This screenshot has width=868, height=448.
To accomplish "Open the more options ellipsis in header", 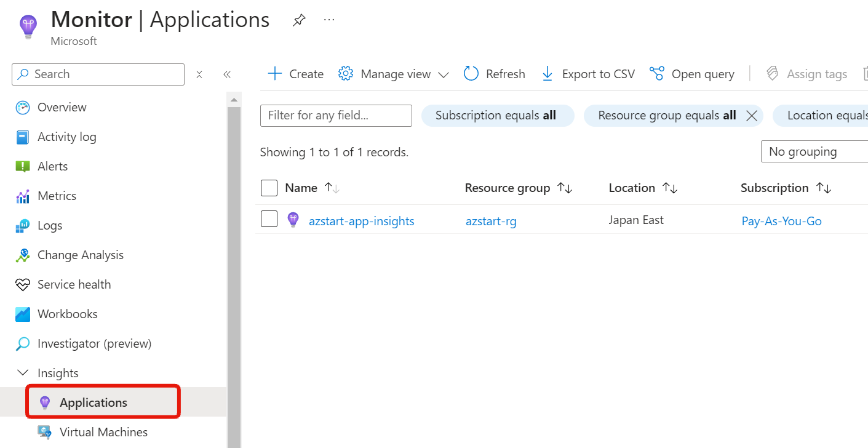I will pyautogui.click(x=329, y=20).
